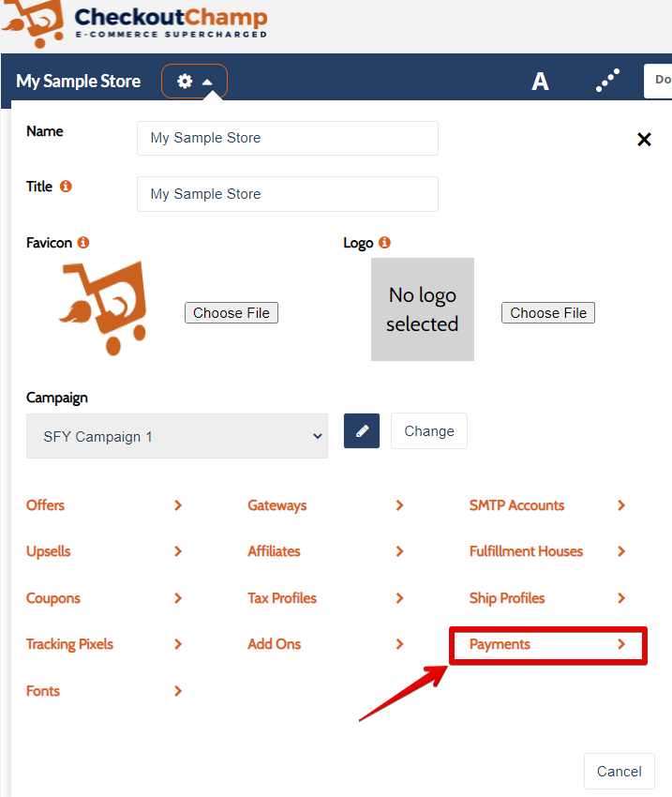Image resolution: width=672 pixels, height=797 pixels.
Task: Click the 'No logo selected' placeholder
Action: [x=422, y=309]
